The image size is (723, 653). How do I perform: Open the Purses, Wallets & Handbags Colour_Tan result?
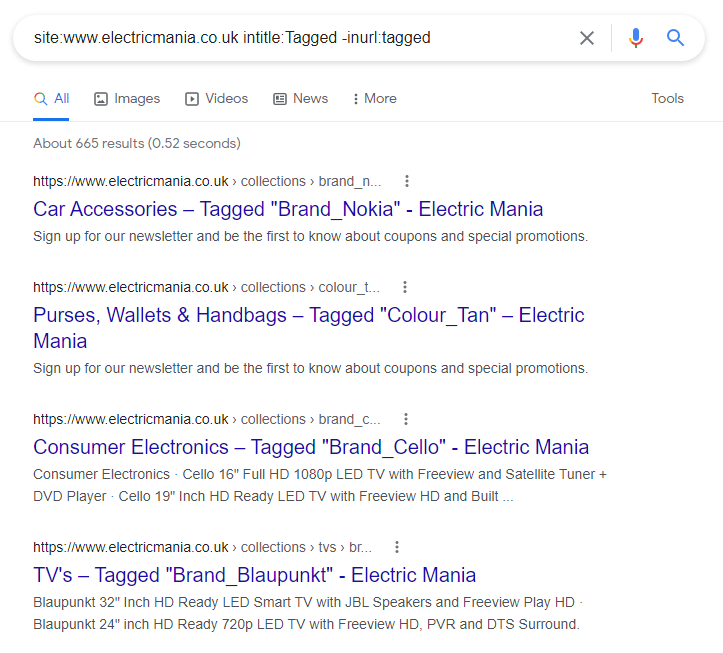(308, 328)
